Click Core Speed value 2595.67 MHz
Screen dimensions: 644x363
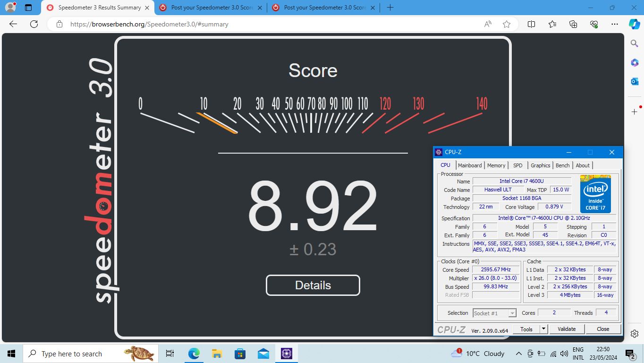click(496, 269)
